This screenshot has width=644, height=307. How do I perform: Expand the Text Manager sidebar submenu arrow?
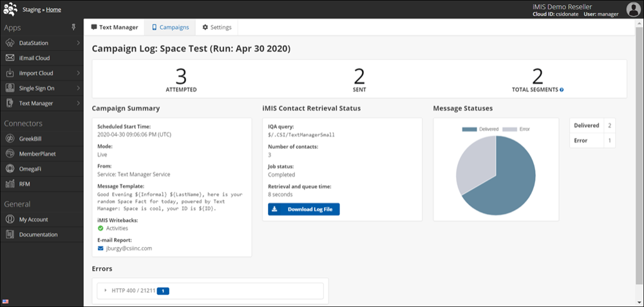click(78, 103)
